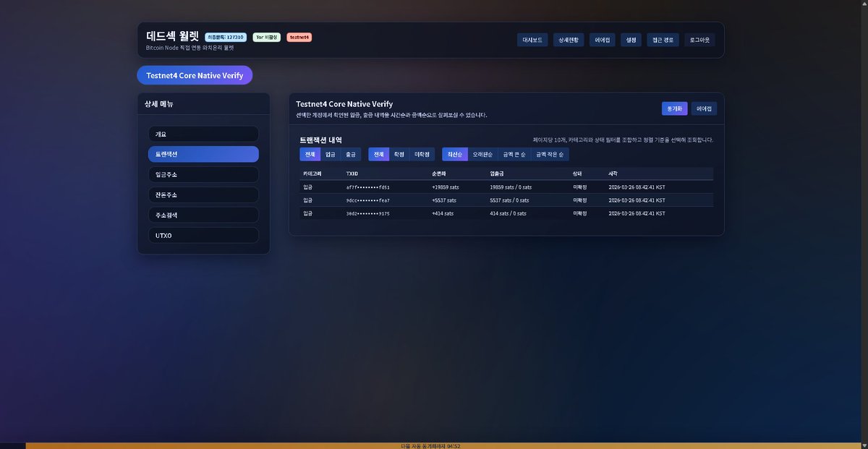This screenshot has width=868, height=449.
Task: Click the 시각 column header
Action: click(x=613, y=174)
